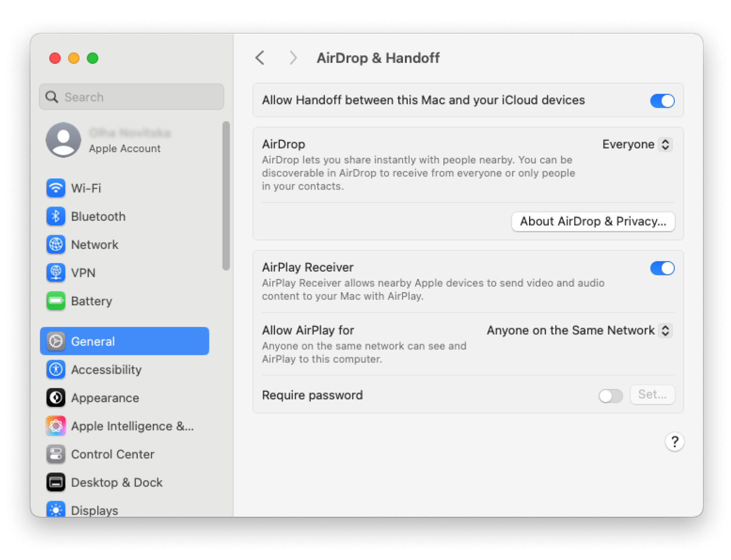
Task: Turn off Allow Handoff switch
Action: click(662, 101)
